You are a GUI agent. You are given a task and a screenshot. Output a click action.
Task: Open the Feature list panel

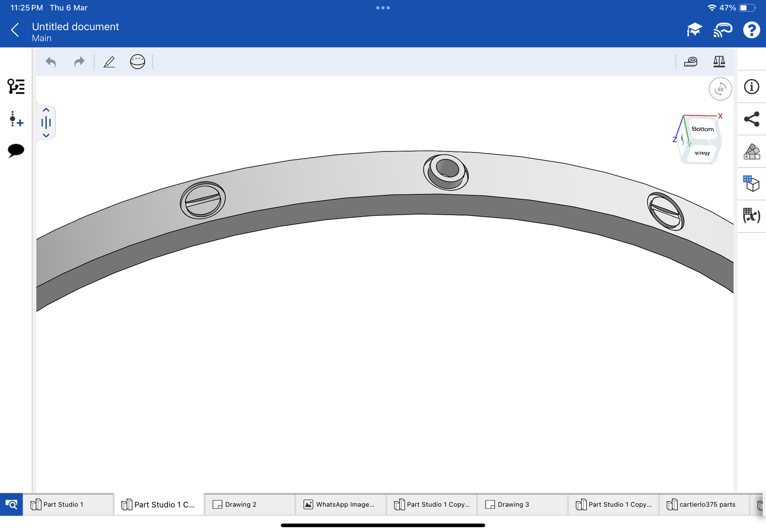[16, 86]
